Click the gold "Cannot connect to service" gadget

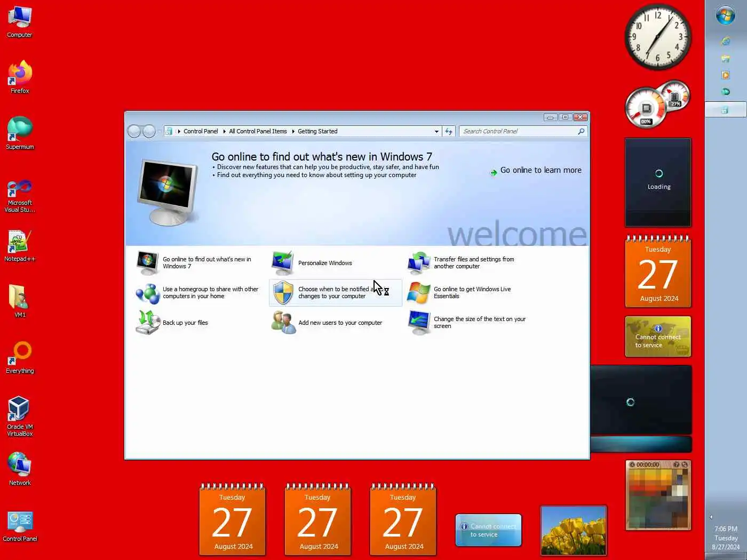(x=658, y=337)
